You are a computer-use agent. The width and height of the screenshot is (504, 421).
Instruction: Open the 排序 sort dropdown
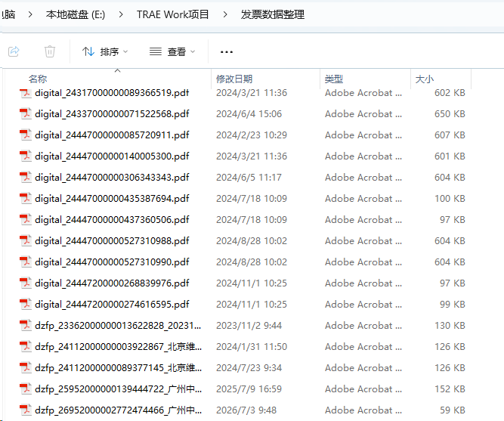[105, 51]
